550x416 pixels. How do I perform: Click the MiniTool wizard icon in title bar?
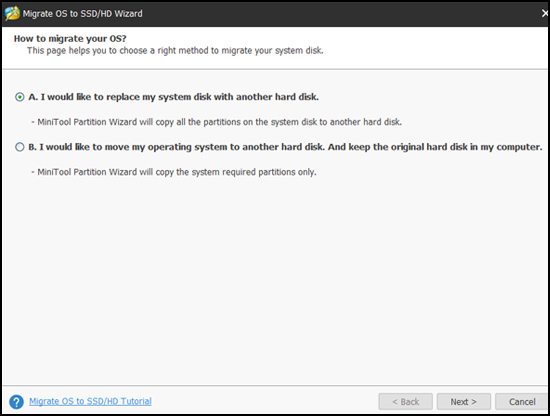pos(12,13)
